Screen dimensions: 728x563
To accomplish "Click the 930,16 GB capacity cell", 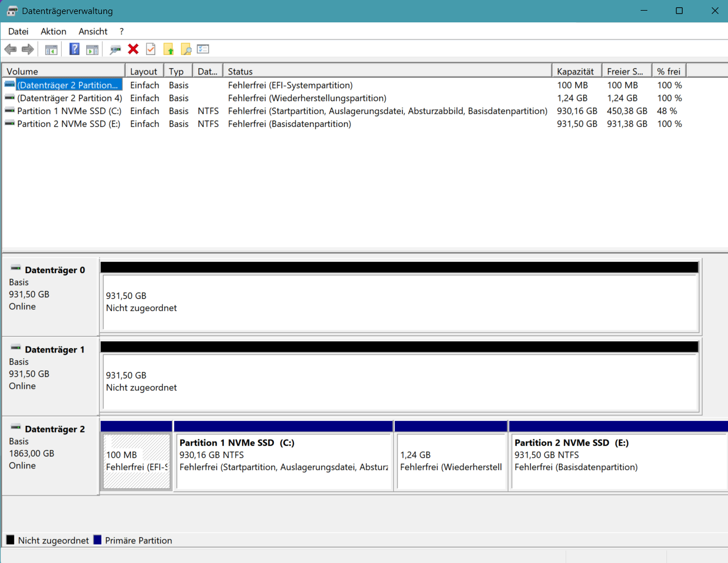I will (577, 111).
